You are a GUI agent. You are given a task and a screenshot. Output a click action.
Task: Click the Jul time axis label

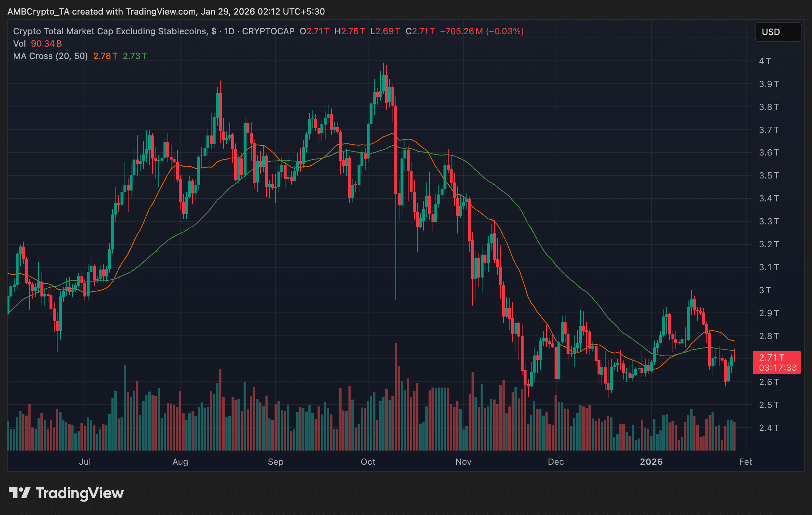coord(85,462)
